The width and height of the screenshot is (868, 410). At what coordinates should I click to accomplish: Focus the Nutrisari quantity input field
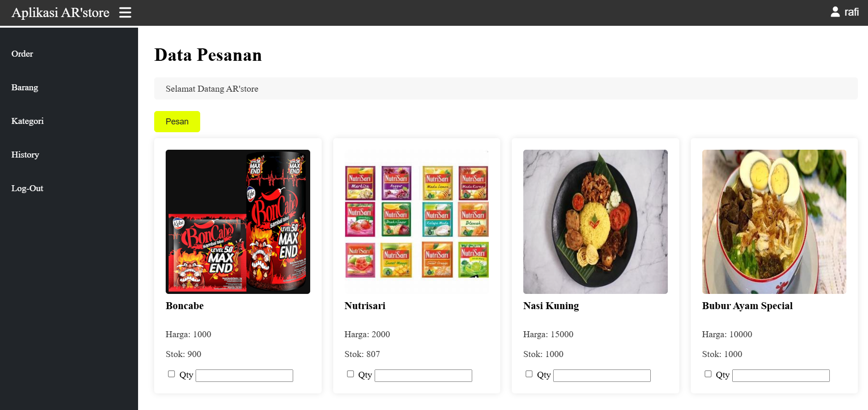tap(423, 375)
